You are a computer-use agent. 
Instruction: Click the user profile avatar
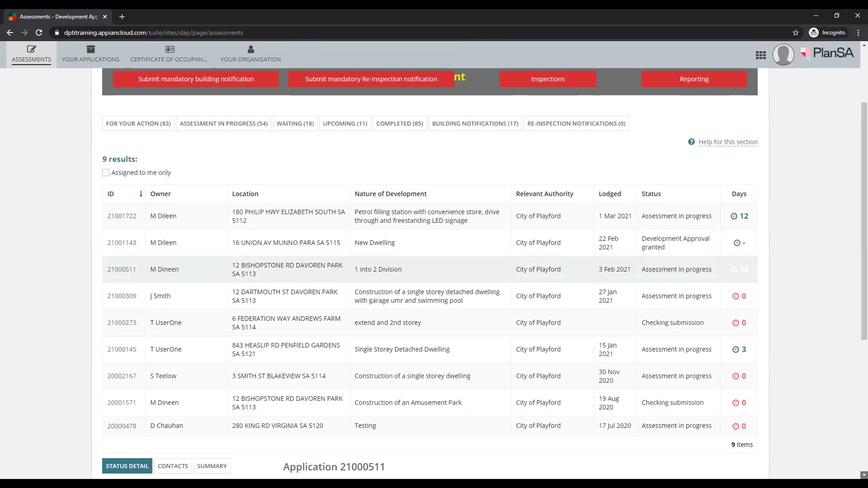(783, 55)
